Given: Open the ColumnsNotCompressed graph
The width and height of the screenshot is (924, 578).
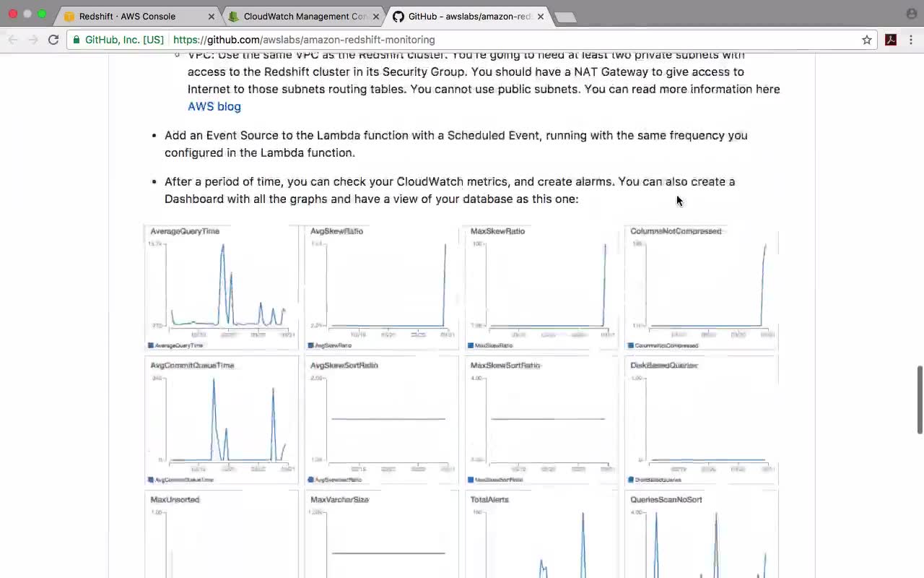Looking at the screenshot, I should click(x=702, y=288).
